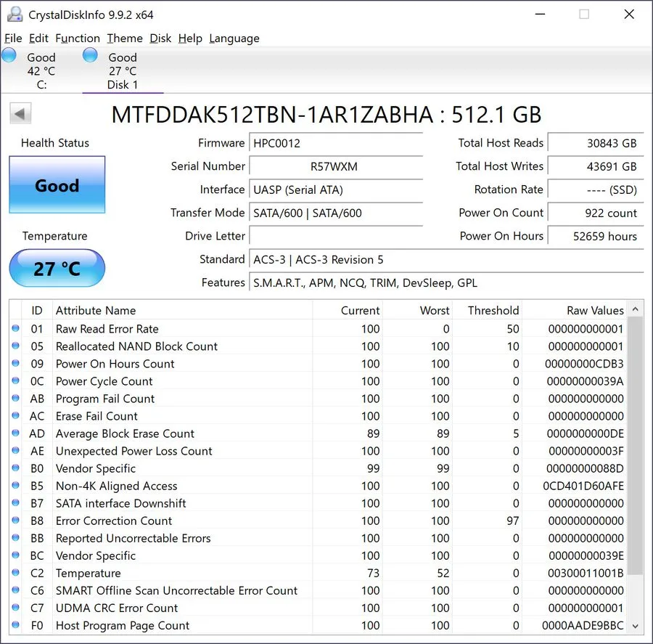Click Total Host Reads value 30843 GB
This screenshot has width=653, height=644.
(596, 143)
